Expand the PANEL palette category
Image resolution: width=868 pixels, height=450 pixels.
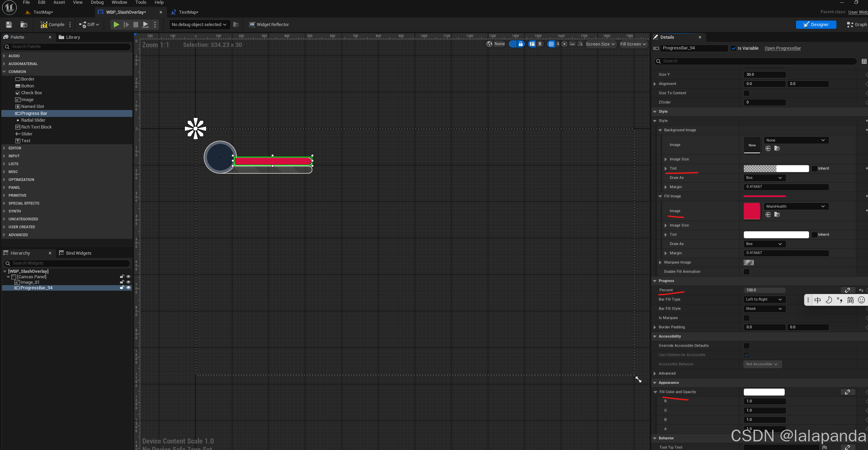[x=14, y=187]
